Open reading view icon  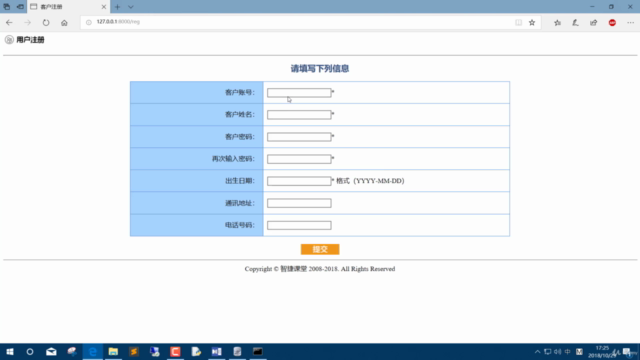pos(518,22)
